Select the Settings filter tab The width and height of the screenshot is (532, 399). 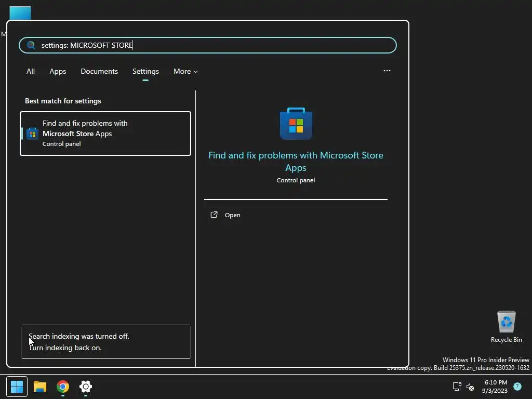pyautogui.click(x=145, y=71)
